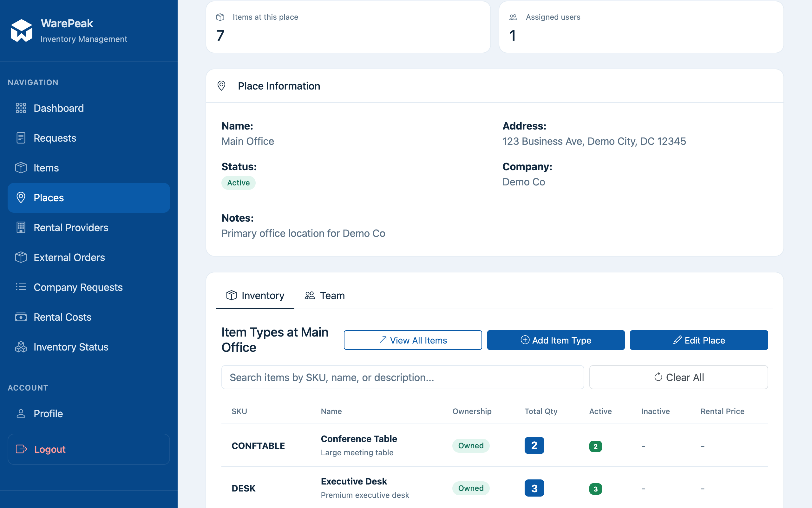Click the Inactive column header
812x508 pixels.
pyautogui.click(x=655, y=411)
